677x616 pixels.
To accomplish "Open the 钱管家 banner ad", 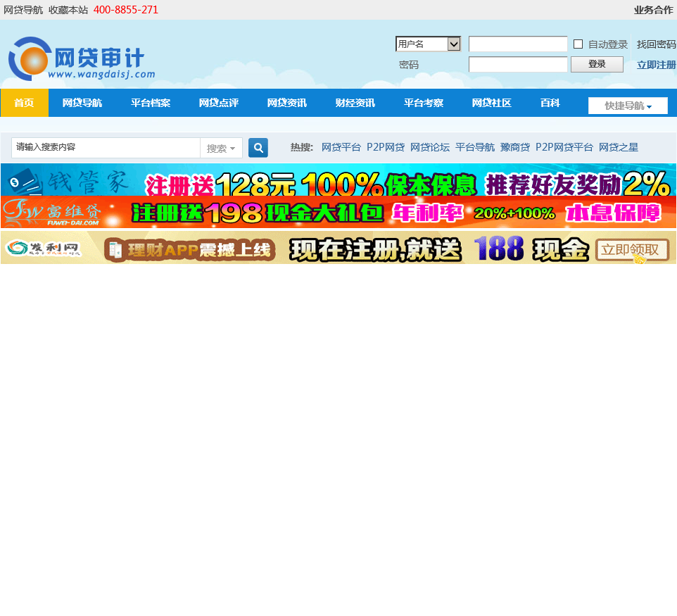I will (x=338, y=180).
